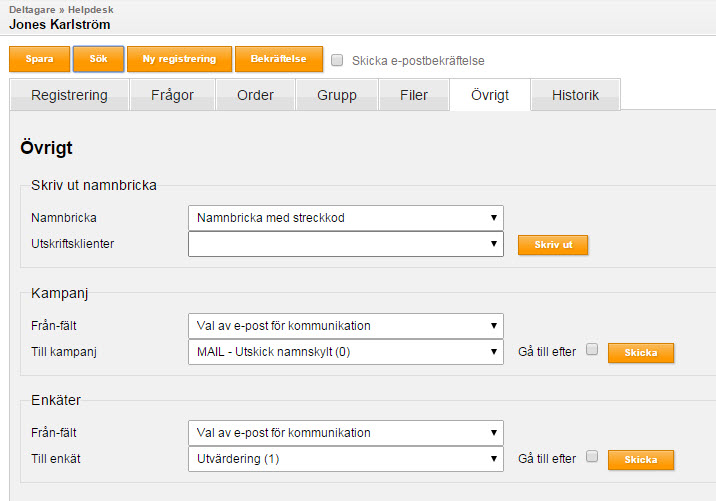Switch to the Registrering tab
Screen dimensions: 716x501
point(69,95)
